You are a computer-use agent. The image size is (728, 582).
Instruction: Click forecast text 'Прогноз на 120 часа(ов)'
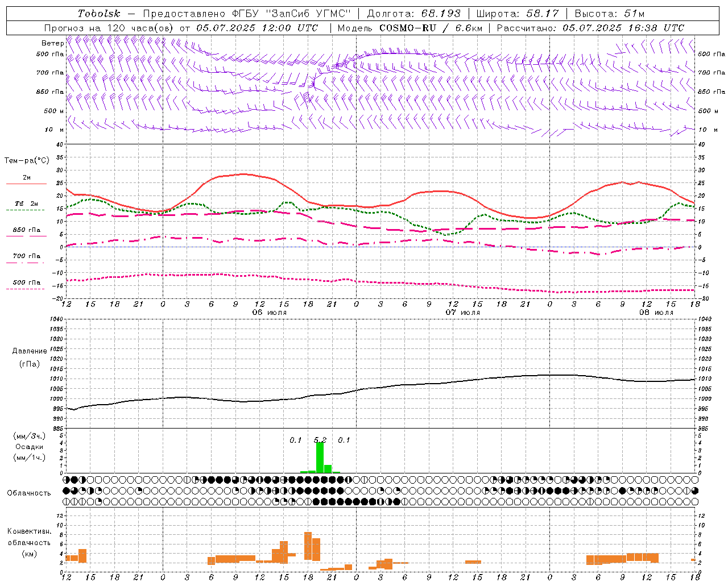pos(109,28)
